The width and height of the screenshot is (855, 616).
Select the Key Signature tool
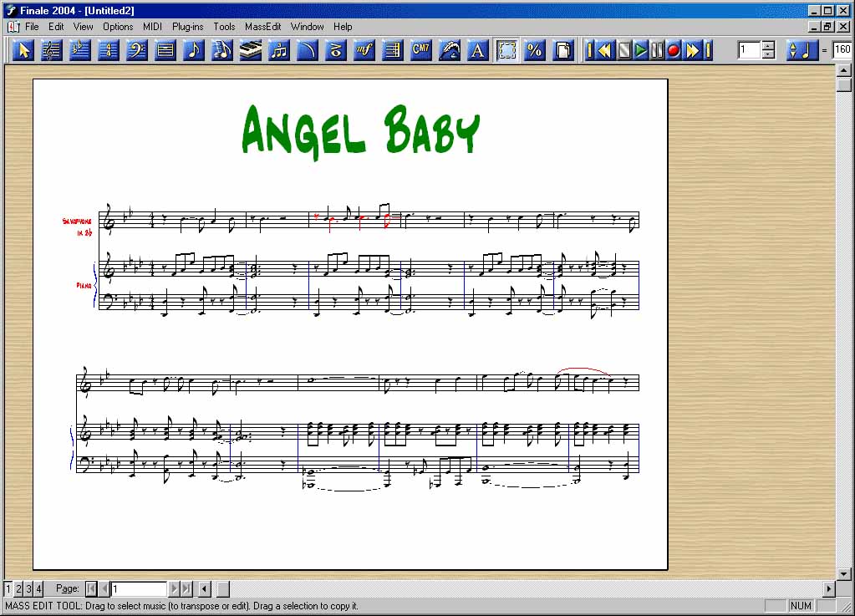(79, 50)
